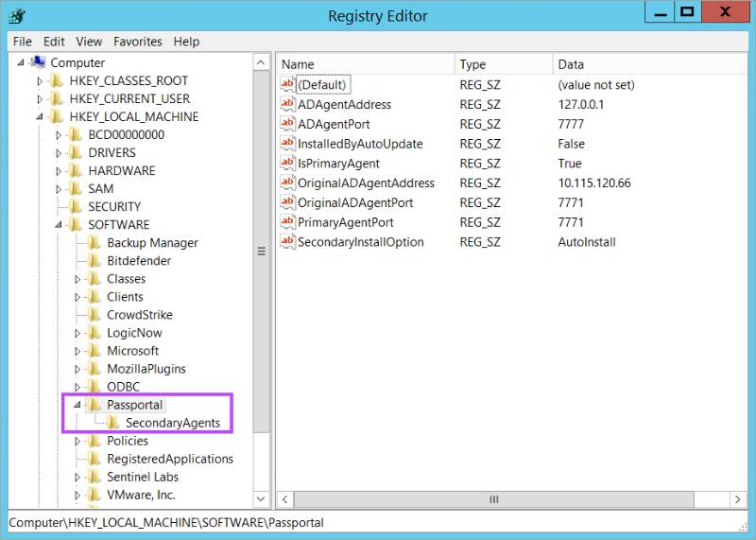Sort values by the Type column header
756x540 pixels.
504,64
